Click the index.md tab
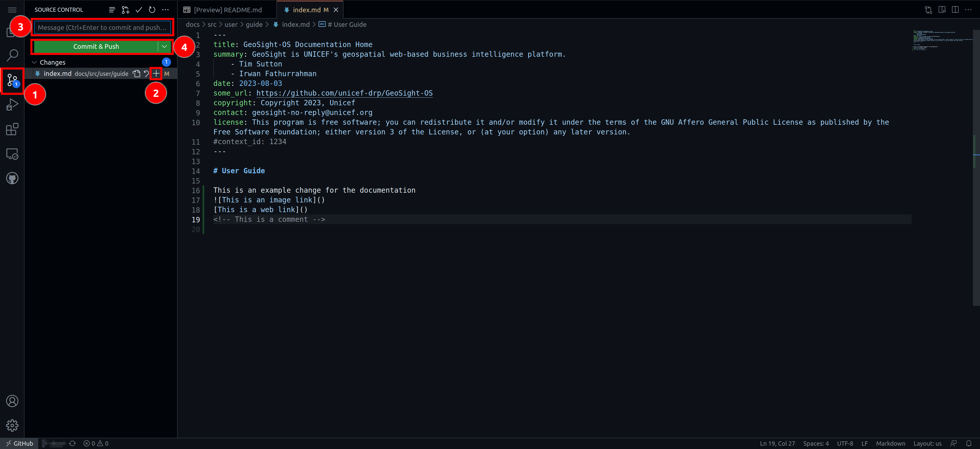 coord(306,9)
